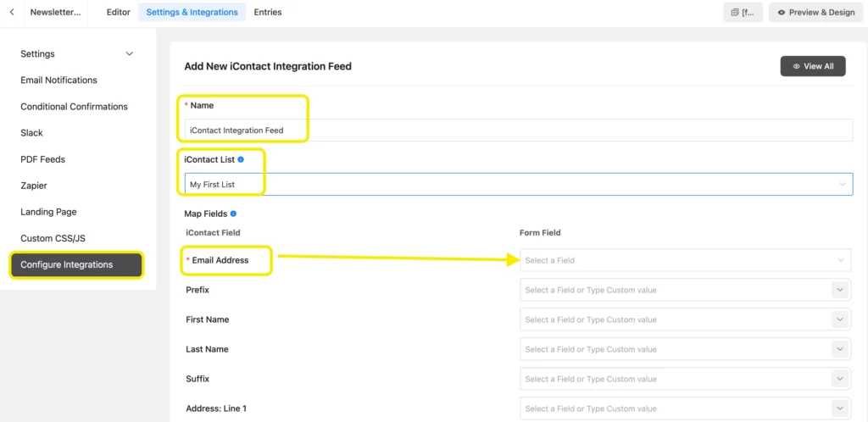Click the Email Address label
Image resolution: width=868 pixels, height=422 pixels.
tap(220, 260)
